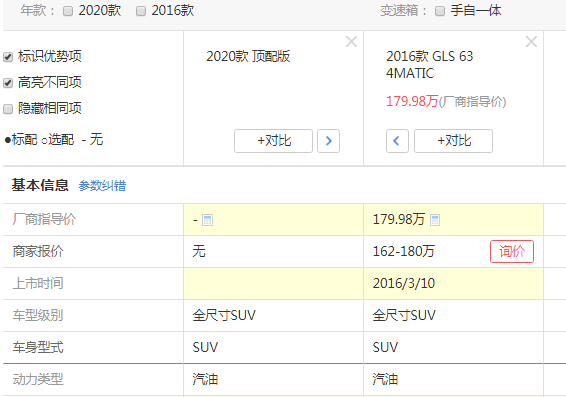This screenshot has width=566, height=397.
Task: Click the red 询价 button
Action: pyautogui.click(x=511, y=251)
